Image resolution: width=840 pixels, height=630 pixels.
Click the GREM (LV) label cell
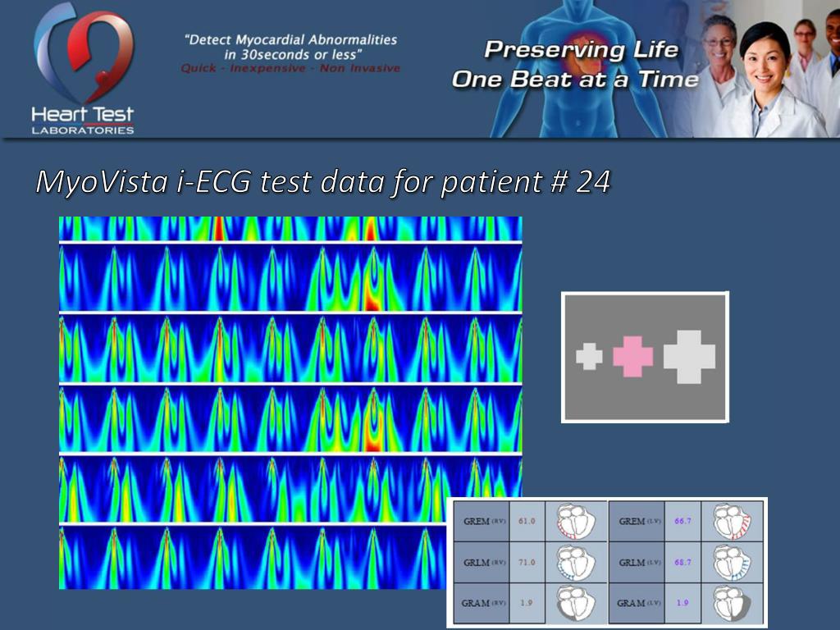pyautogui.click(x=637, y=521)
